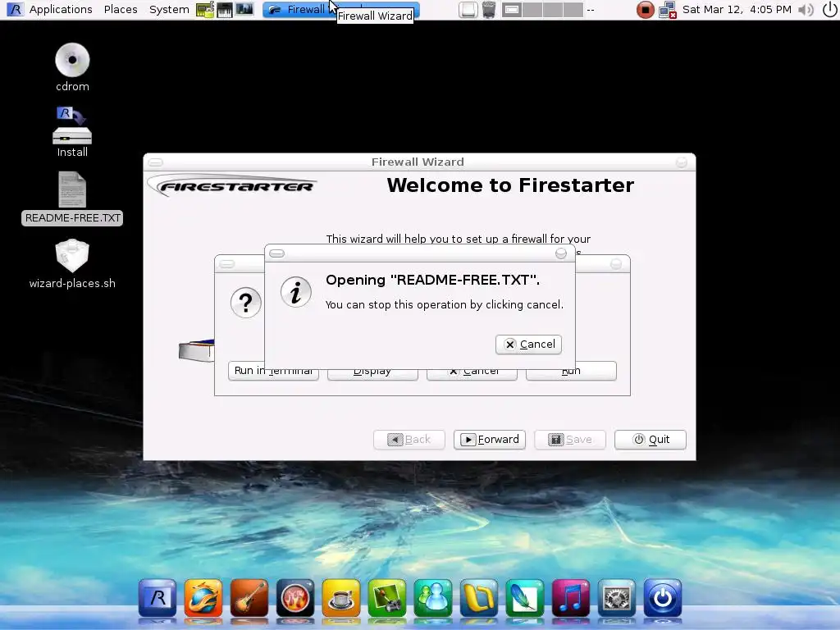Open the green hardware panel launcher icon

(x=204, y=9)
